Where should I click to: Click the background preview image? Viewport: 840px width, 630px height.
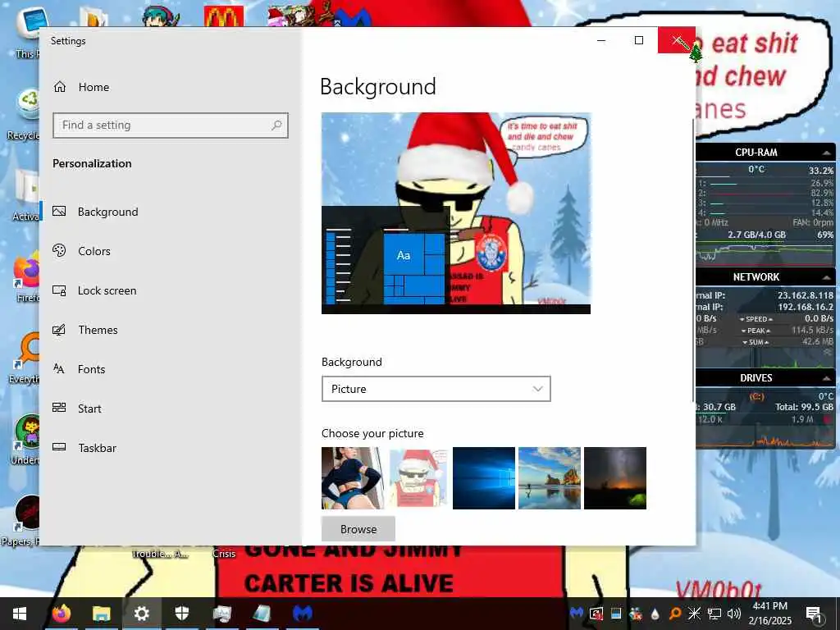pos(456,213)
